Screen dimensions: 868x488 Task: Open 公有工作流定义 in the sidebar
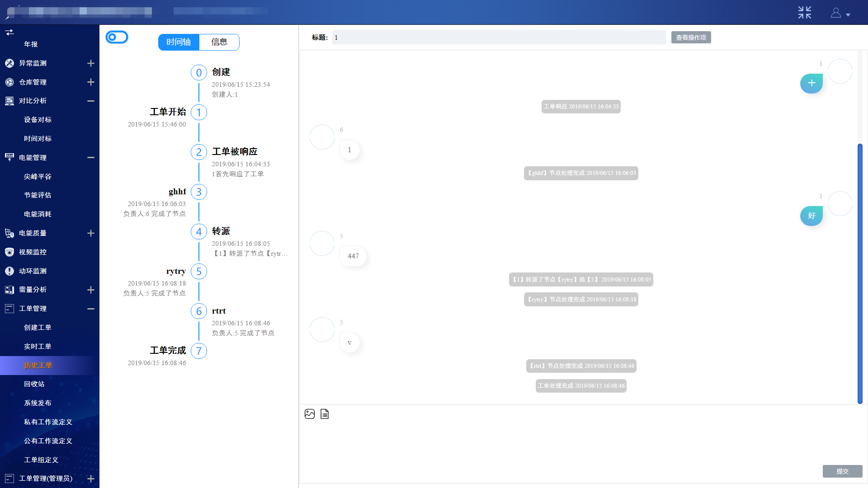coord(48,441)
